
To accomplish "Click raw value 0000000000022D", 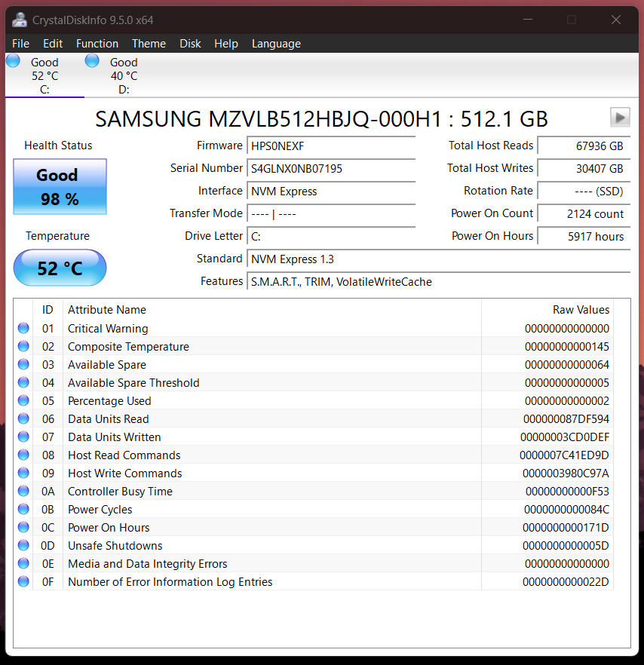I will [566, 582].
